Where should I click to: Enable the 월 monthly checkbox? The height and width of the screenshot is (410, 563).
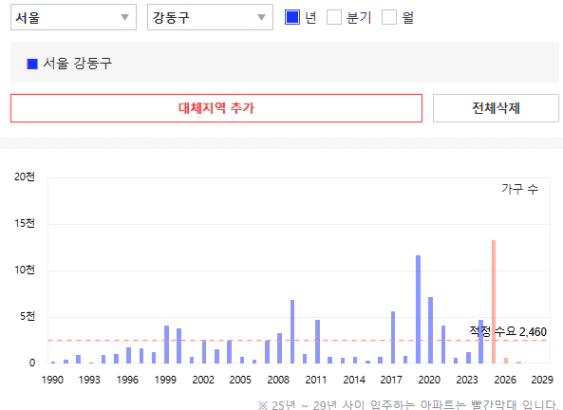coord(389,17)
